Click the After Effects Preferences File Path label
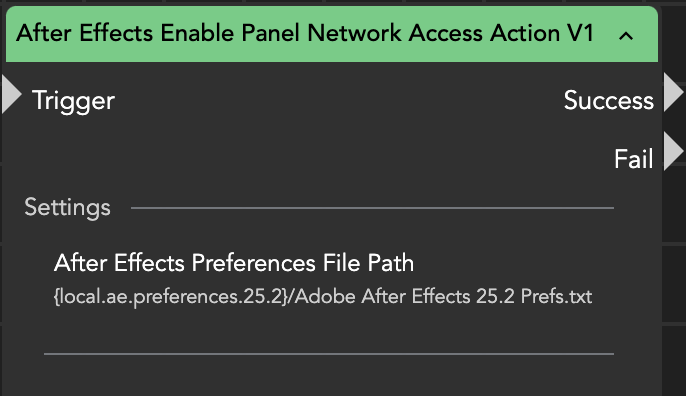686x396 pixels. [x=234, y=263]
